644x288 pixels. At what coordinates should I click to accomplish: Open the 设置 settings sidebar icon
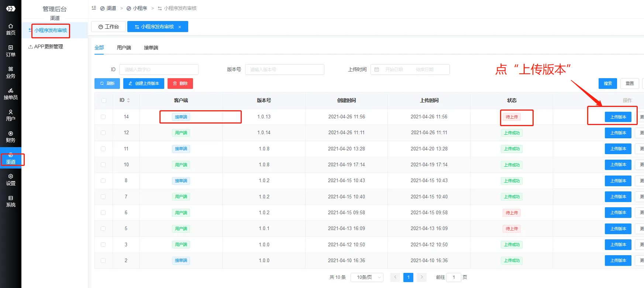tap(11, 180)
